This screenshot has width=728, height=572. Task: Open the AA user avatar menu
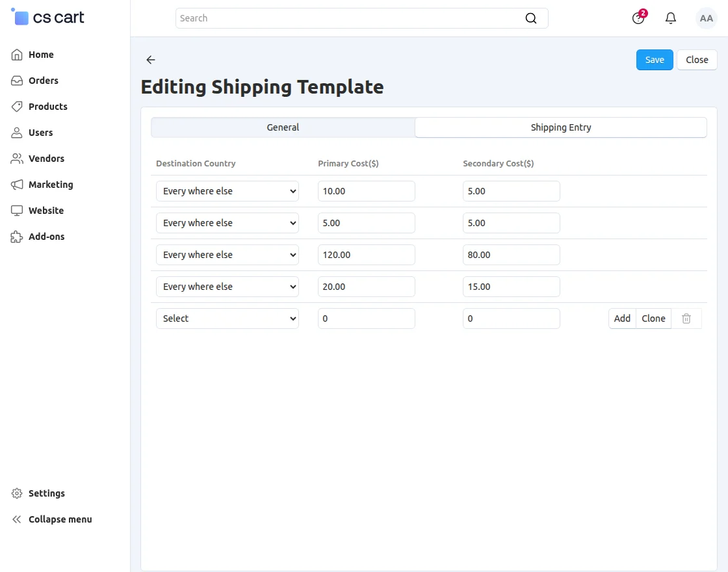coord(706,18)
